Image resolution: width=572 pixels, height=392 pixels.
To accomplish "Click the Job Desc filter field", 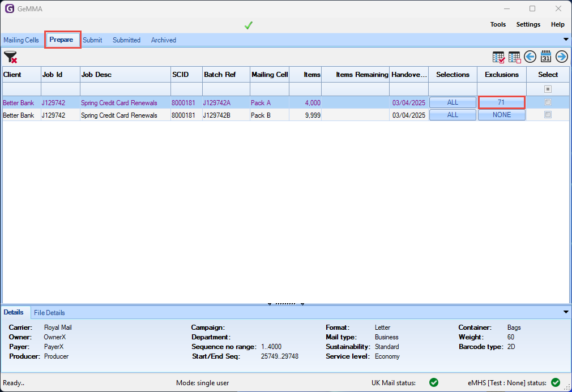I will [x=126, y=89].
